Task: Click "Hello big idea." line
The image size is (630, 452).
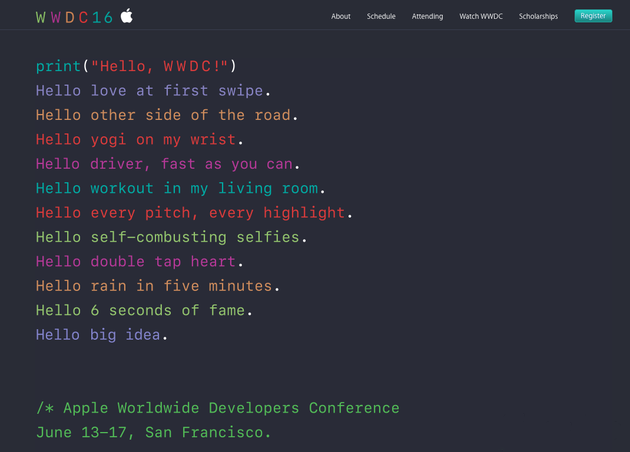Action: 102,335
